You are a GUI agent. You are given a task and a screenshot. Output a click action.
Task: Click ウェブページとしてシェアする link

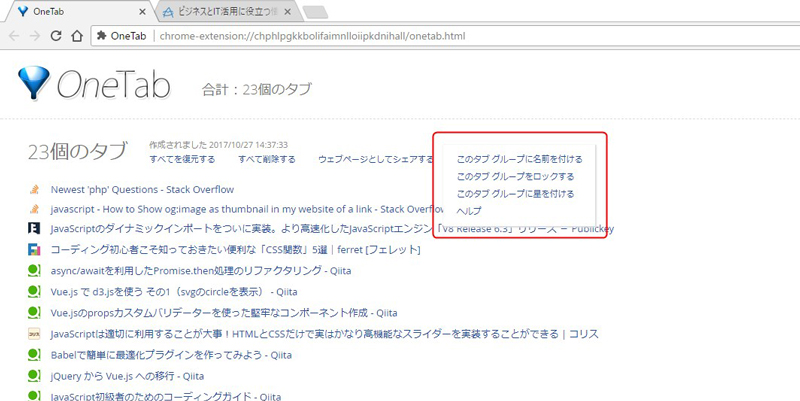[x=376, y=159]
